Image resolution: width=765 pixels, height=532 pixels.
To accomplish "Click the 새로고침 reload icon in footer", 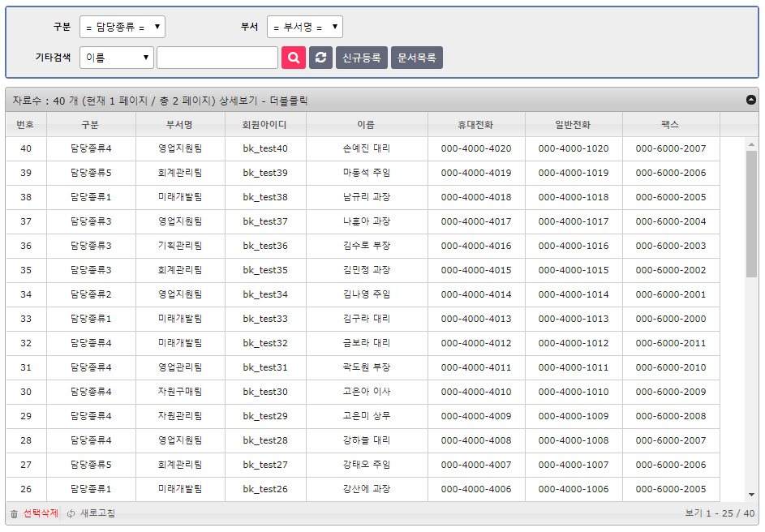I will pyautogui.click(x=71, y=514).
